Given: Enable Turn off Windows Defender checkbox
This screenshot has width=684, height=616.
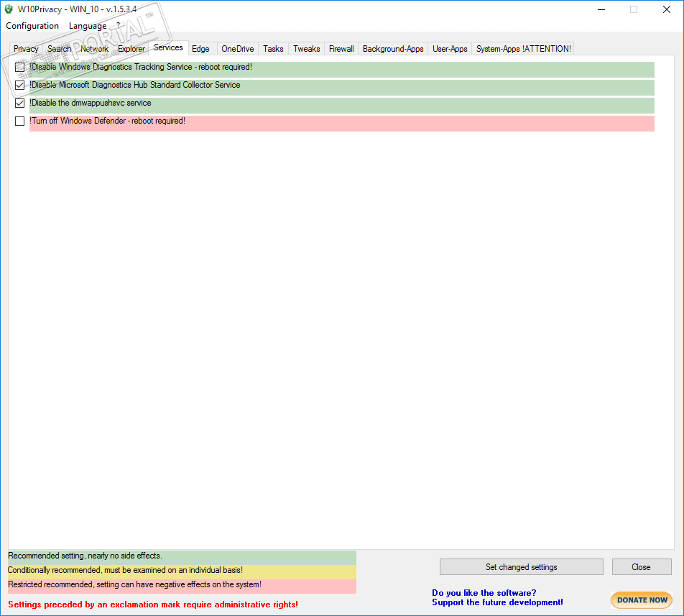Looking at the screenshot, I should click(x=19, y=121).
